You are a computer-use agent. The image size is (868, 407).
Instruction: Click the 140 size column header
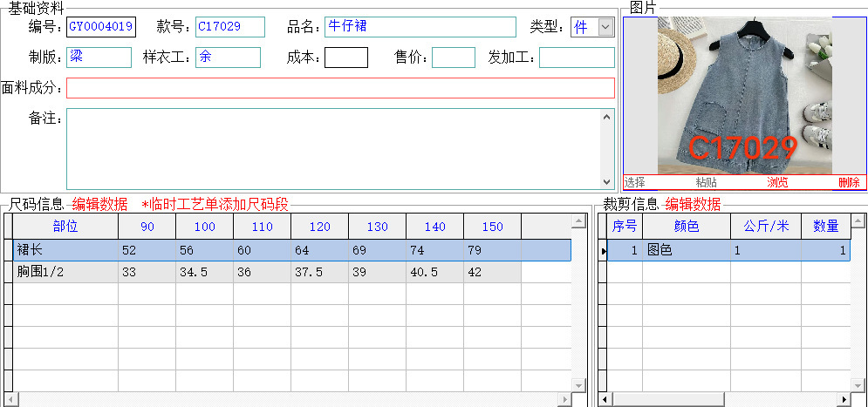pos(435,227)
